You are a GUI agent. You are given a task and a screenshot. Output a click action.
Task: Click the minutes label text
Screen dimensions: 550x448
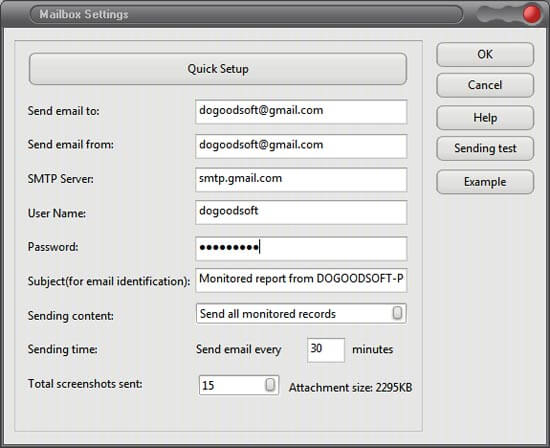[373, 349]
